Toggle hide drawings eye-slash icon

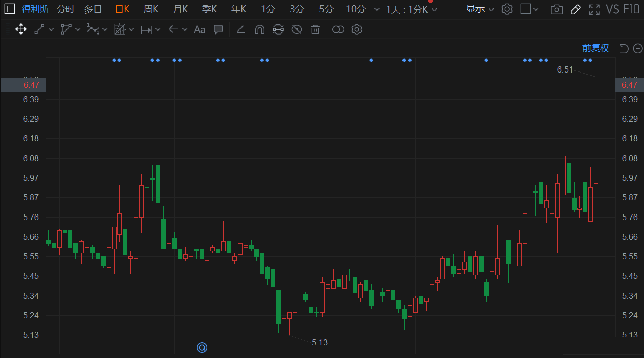pos(297,29)
